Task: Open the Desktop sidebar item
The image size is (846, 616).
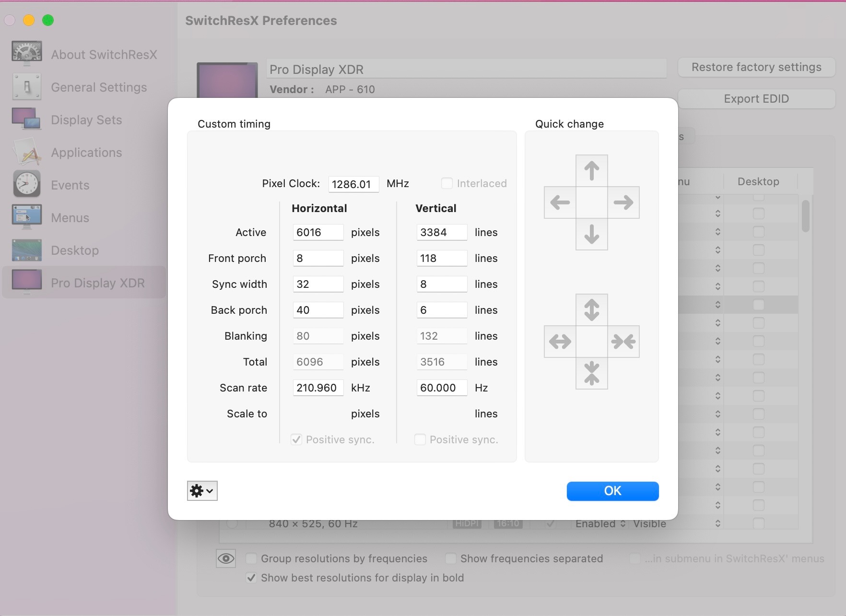Action: click(84, 250)
